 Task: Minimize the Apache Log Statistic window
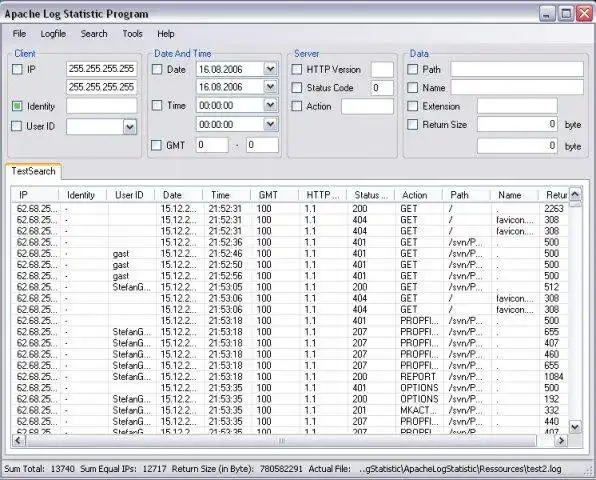pos(547,14)
